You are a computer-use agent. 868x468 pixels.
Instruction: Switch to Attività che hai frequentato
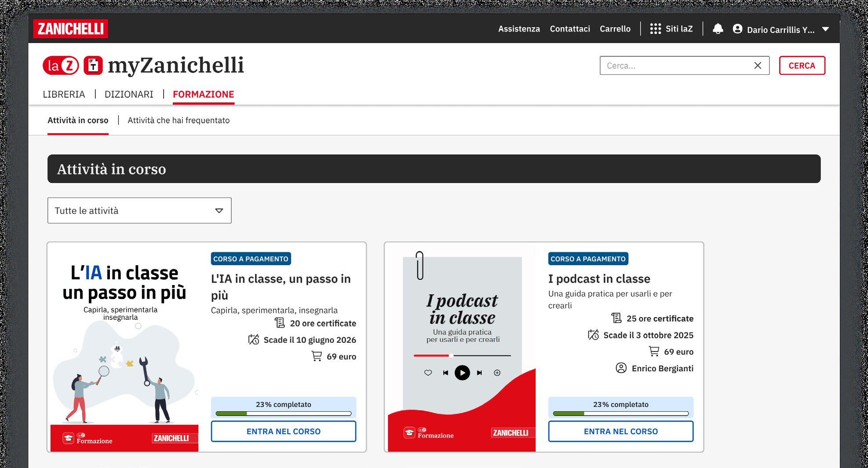pos(179,120)
